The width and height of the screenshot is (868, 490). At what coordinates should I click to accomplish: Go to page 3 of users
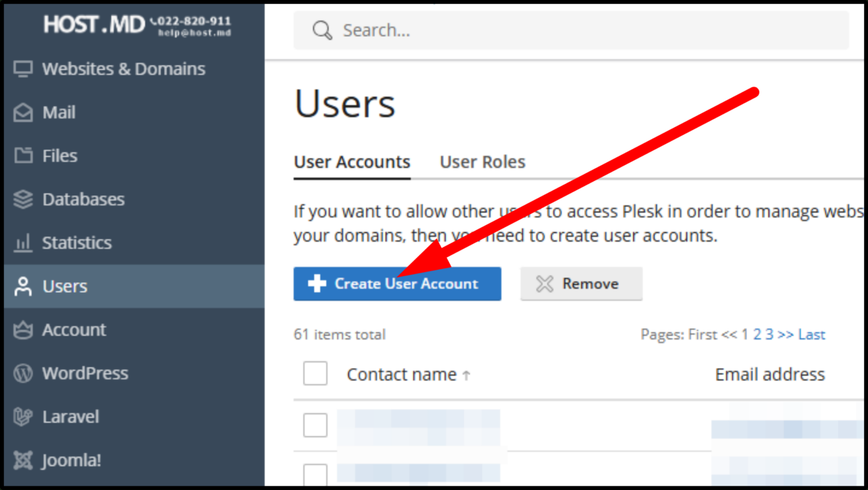pyautogui.click(x=769, y=334)
